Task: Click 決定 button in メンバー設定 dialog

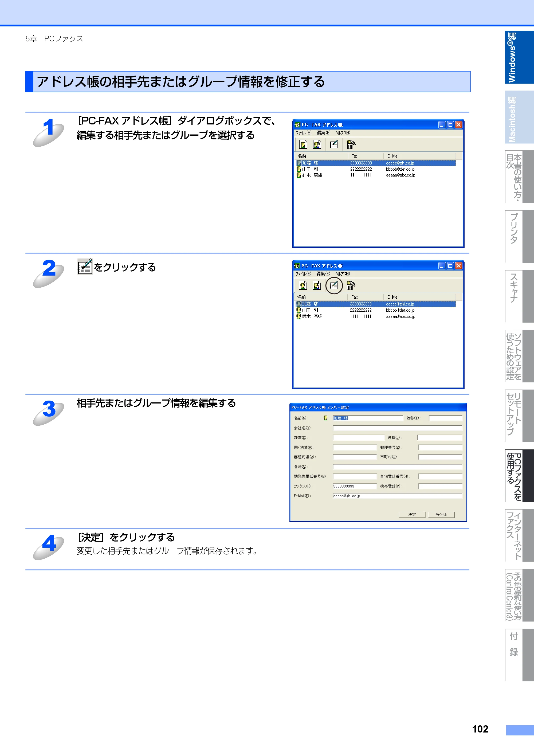Action: pos(412,514)
